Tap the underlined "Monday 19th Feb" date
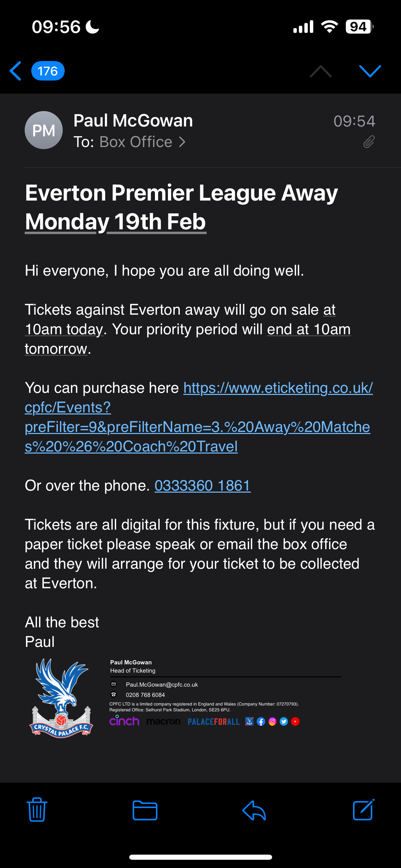This screenshot has width=401, height=868. pyautogui.click(x=116, y=222)
